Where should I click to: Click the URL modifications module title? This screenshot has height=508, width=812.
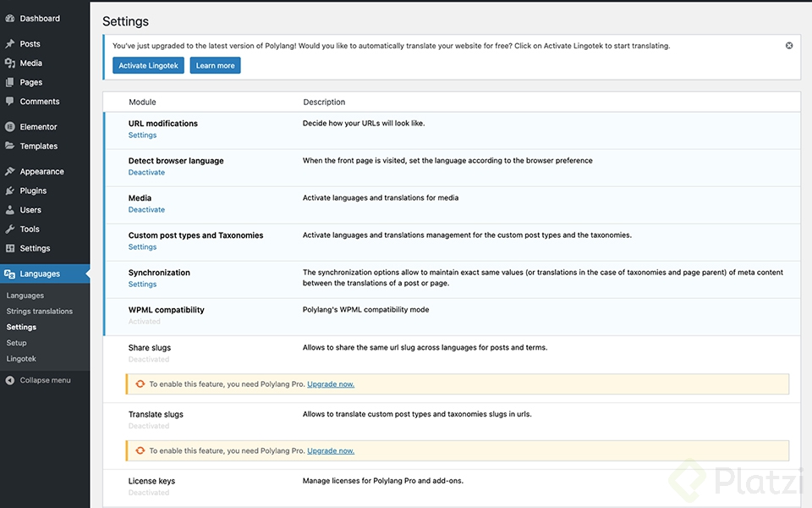pyautogui.click(x=163, y=124)
